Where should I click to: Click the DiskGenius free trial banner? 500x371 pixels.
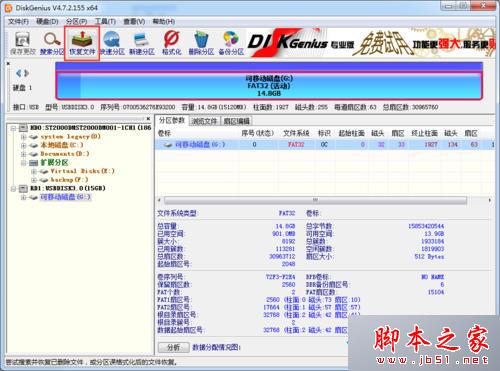371,43
